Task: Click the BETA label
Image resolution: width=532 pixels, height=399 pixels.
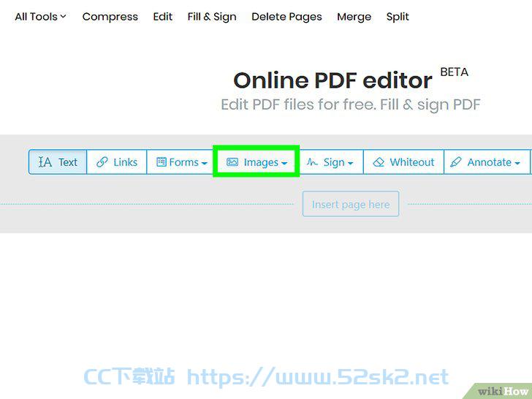Action: [x=454, y=72]
